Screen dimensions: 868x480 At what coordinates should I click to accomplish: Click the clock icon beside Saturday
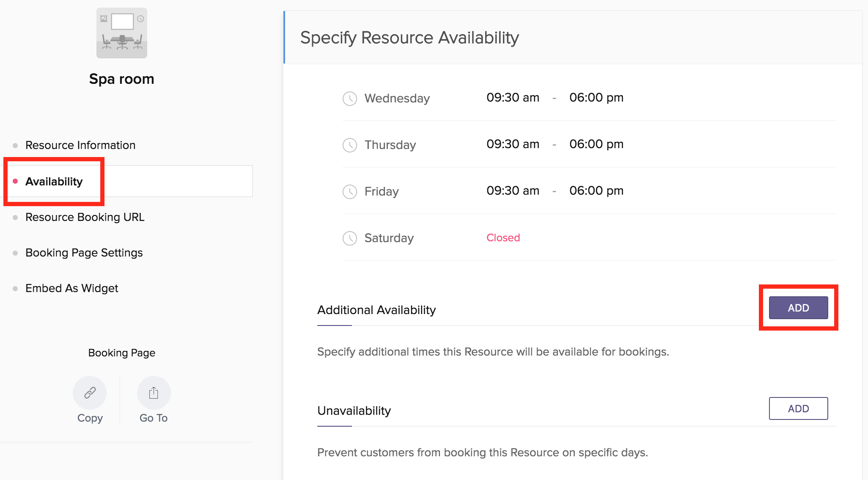pos(349,238)
